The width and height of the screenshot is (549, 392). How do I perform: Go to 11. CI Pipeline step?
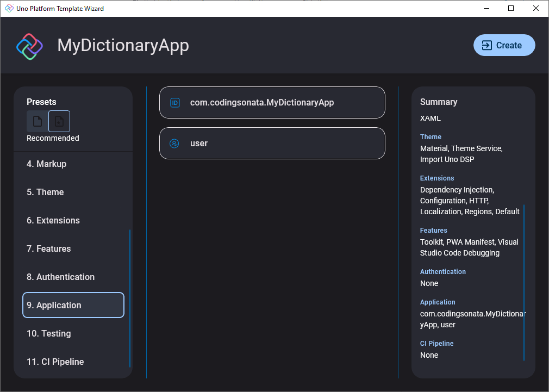pos(73,362)
